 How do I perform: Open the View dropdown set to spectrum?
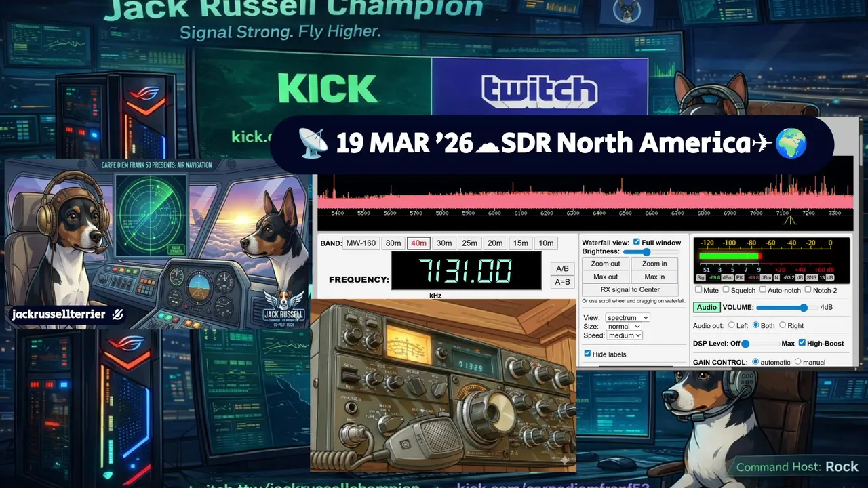[627, 317]
